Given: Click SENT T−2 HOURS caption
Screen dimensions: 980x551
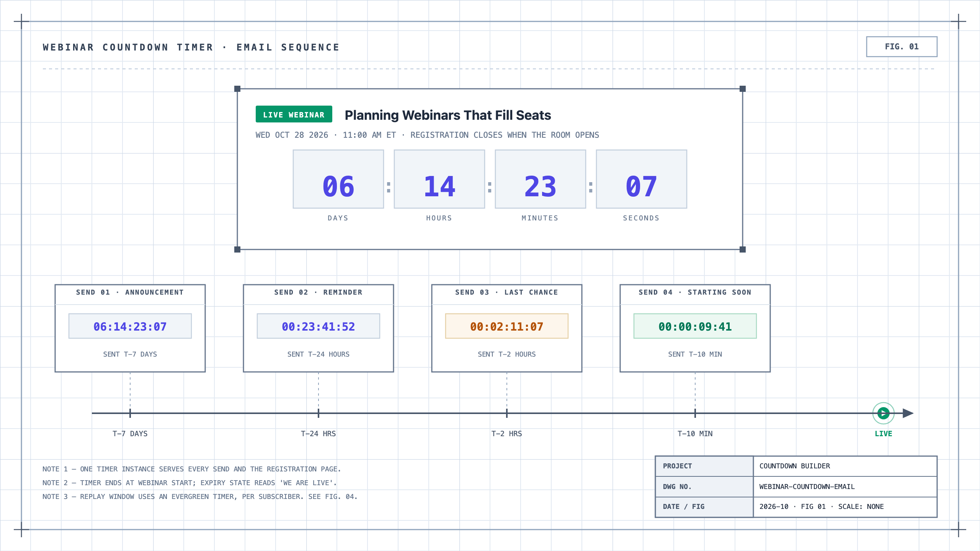Looking at the screenshot, I should coord(507,354).
